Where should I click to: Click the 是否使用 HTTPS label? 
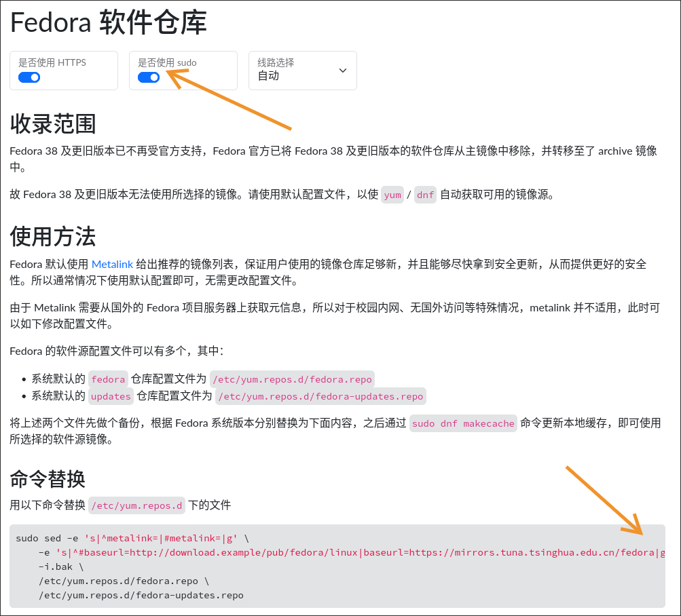click(52, 62)
